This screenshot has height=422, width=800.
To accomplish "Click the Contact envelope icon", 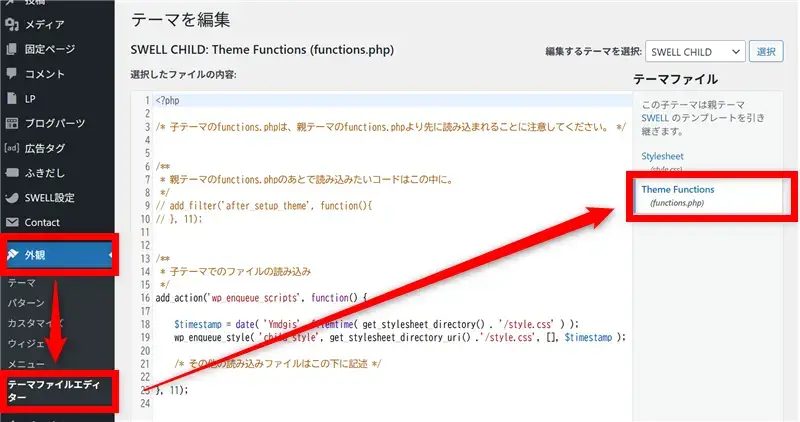I will coord(12,222).
